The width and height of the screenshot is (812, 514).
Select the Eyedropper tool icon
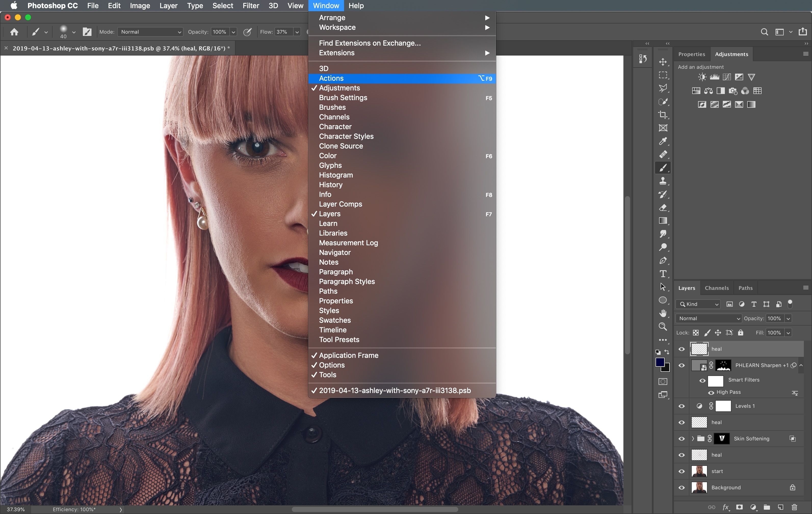(664, 141)
